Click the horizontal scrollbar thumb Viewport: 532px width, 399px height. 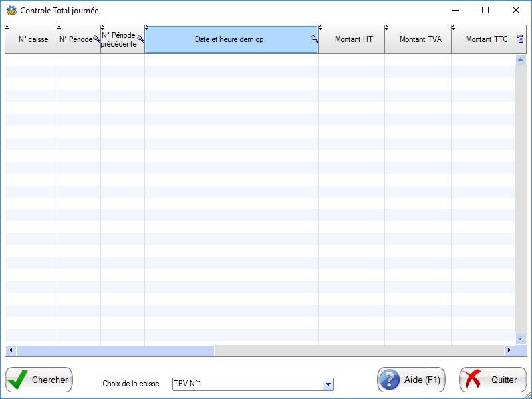(115, 350)
